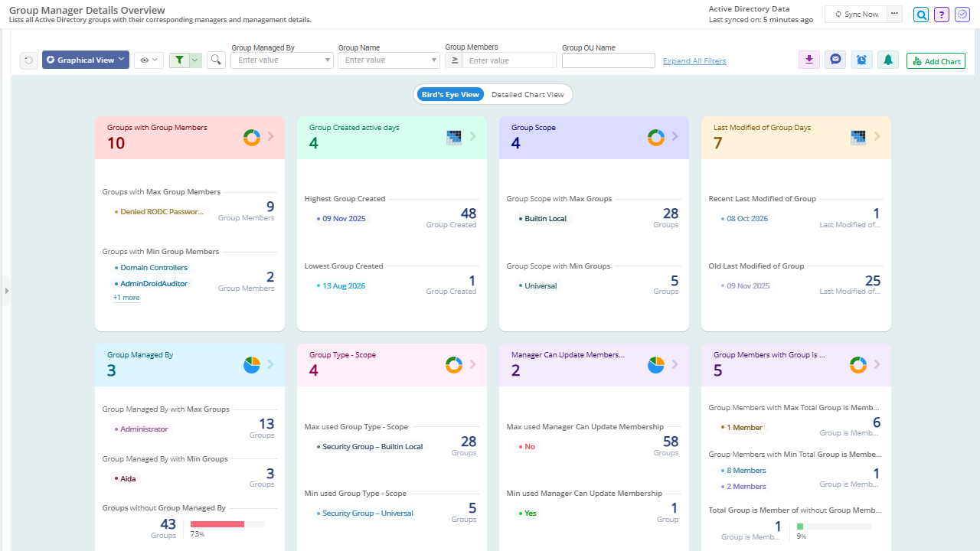Open the chat message icon in toolbar
Viewport: 980px width, 551px height.
pyautogui.click(x=836, y=60)
